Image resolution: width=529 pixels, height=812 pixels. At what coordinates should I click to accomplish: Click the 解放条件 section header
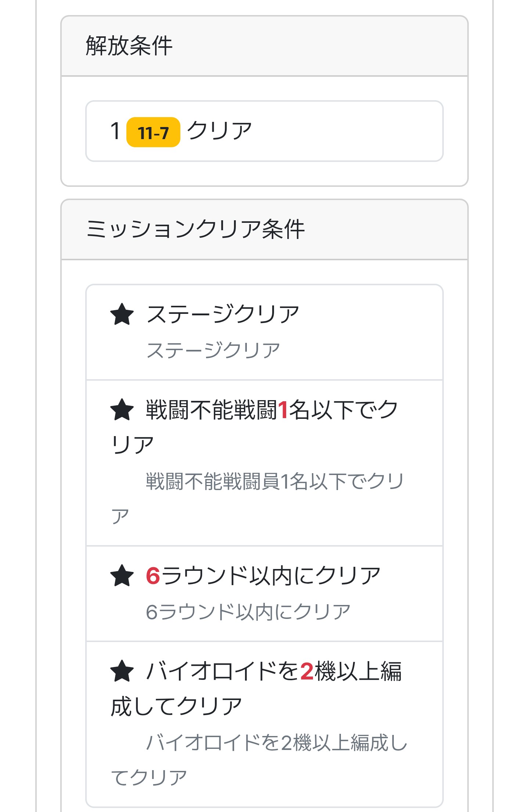pyautogui.click(x=129, y=46)
